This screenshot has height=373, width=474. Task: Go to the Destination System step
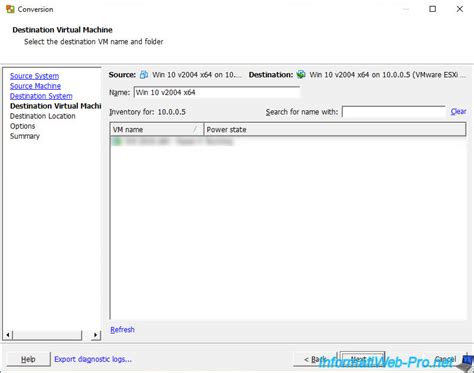point(41,96)
